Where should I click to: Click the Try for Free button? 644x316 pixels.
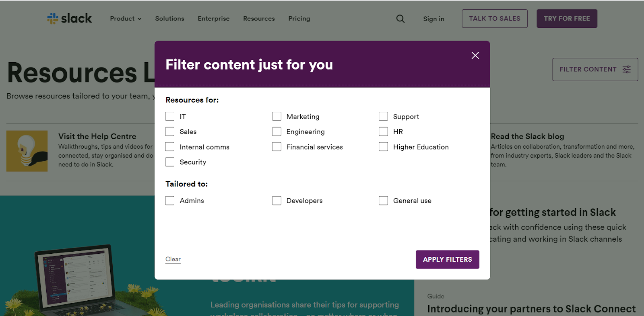pos(567,18)
